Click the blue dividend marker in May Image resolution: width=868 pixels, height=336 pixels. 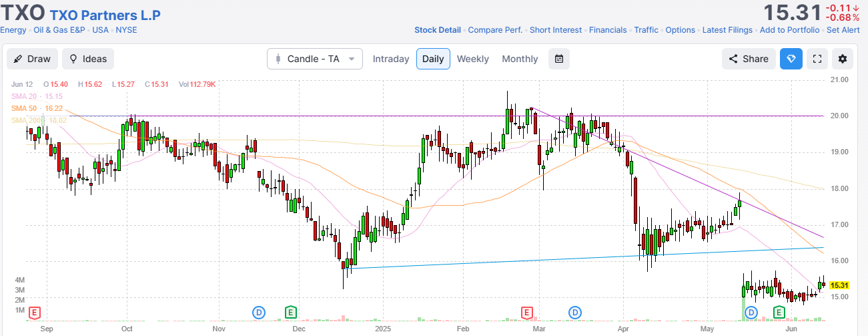pos(751,312)
